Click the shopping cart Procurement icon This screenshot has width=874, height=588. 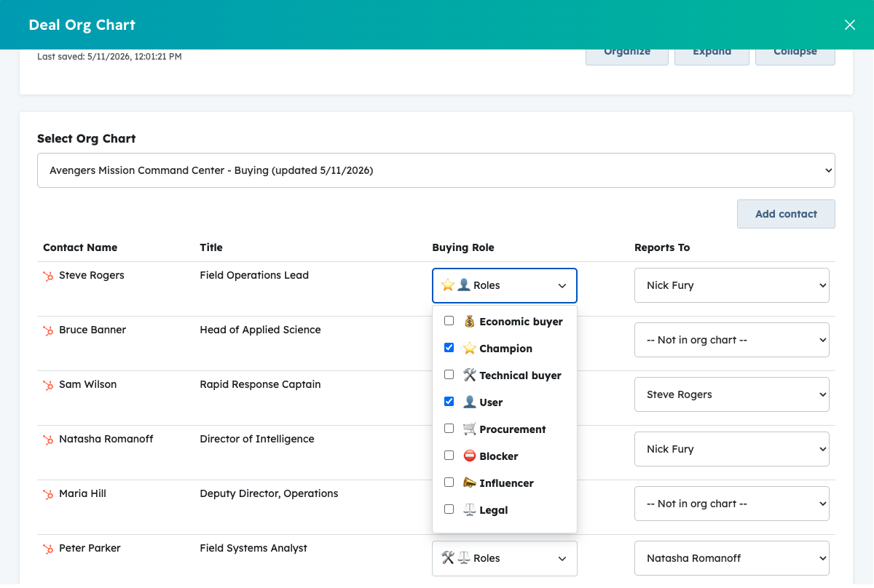point(469,429)
